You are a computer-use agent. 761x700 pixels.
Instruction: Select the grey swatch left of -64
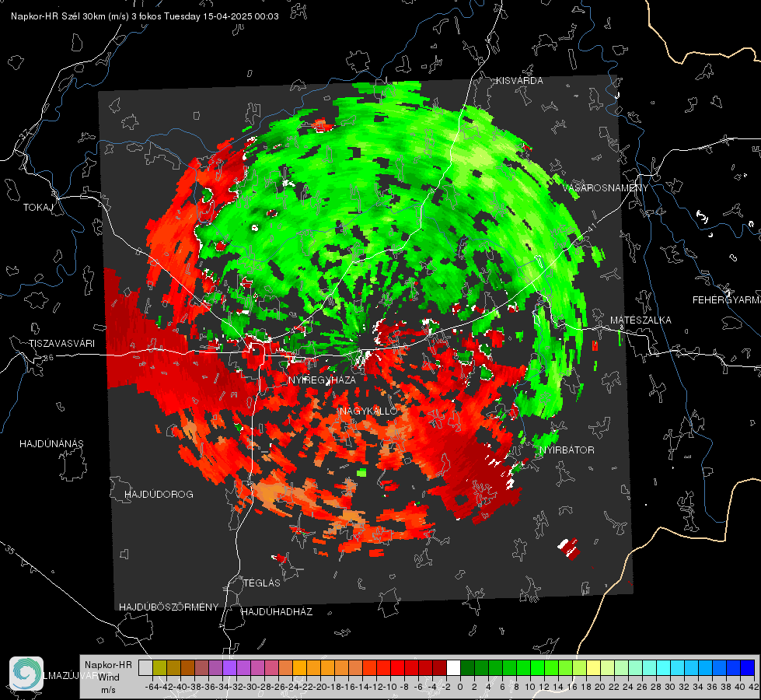[145, 667]
